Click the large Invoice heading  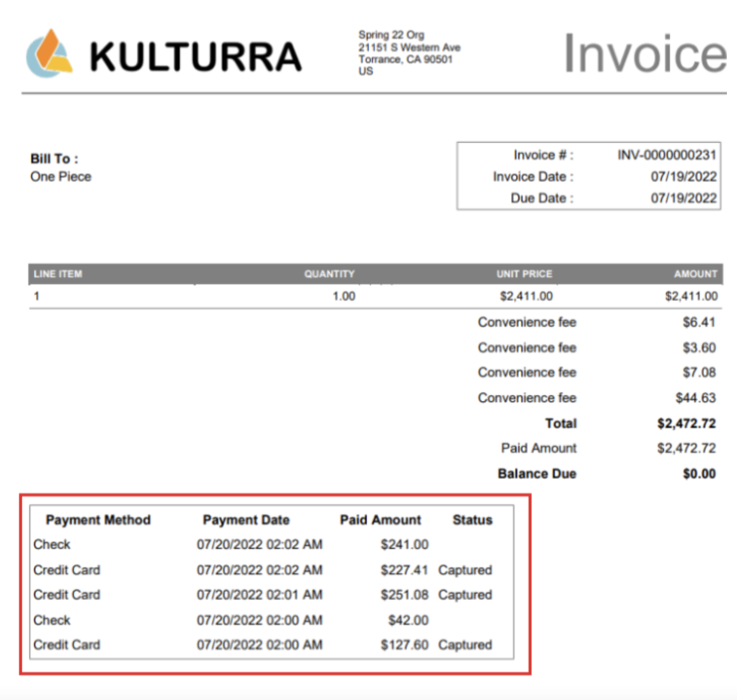click(x=645, y=53)
